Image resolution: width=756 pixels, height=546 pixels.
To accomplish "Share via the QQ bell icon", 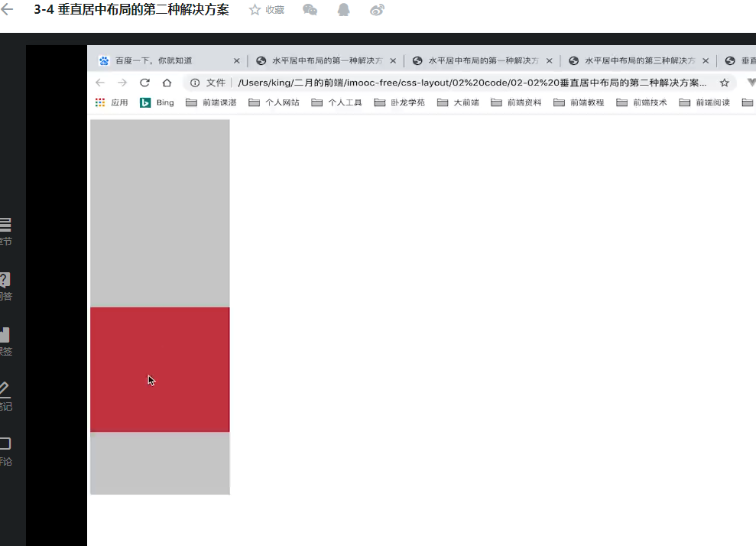I will tap(343, 10).
